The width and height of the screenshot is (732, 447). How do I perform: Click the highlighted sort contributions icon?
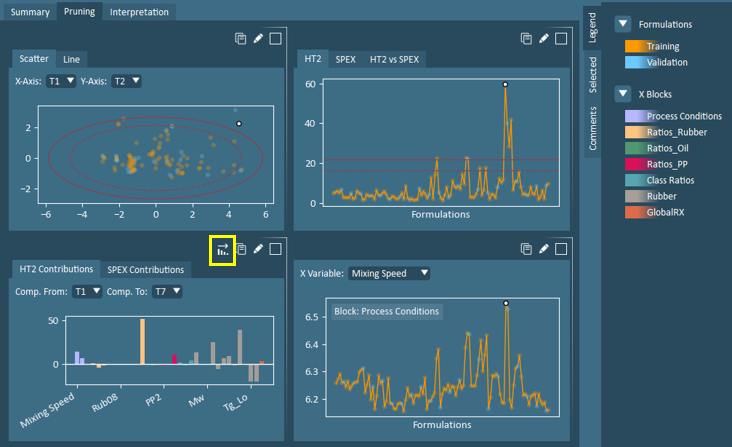click(222, 250)
